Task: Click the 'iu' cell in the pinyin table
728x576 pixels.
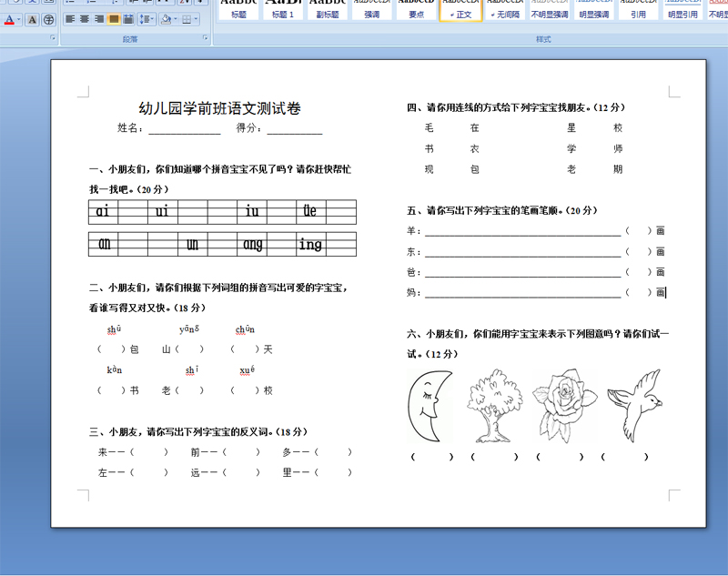Action: click(x=252, y=212)
